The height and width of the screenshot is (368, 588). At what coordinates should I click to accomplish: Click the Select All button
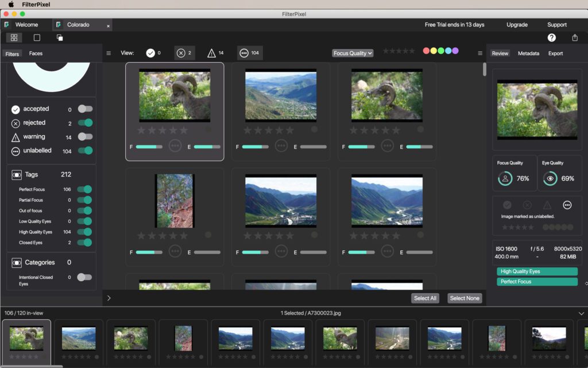click(425, 298)
